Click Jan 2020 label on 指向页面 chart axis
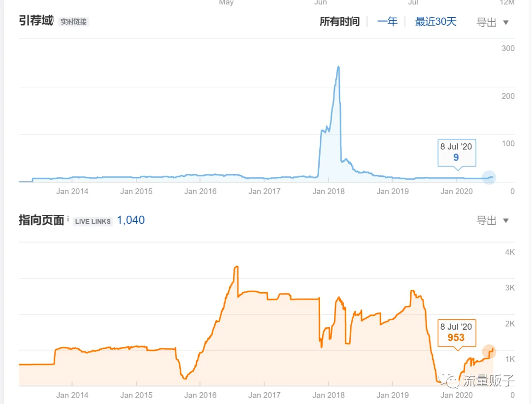This screenshot has height=404, width=532. pos(456,395)
